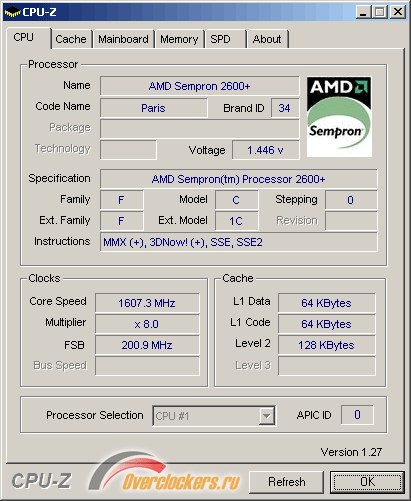
Task: Click the Level 2 128 KBytes value
Action: click(x=327, y=345)
